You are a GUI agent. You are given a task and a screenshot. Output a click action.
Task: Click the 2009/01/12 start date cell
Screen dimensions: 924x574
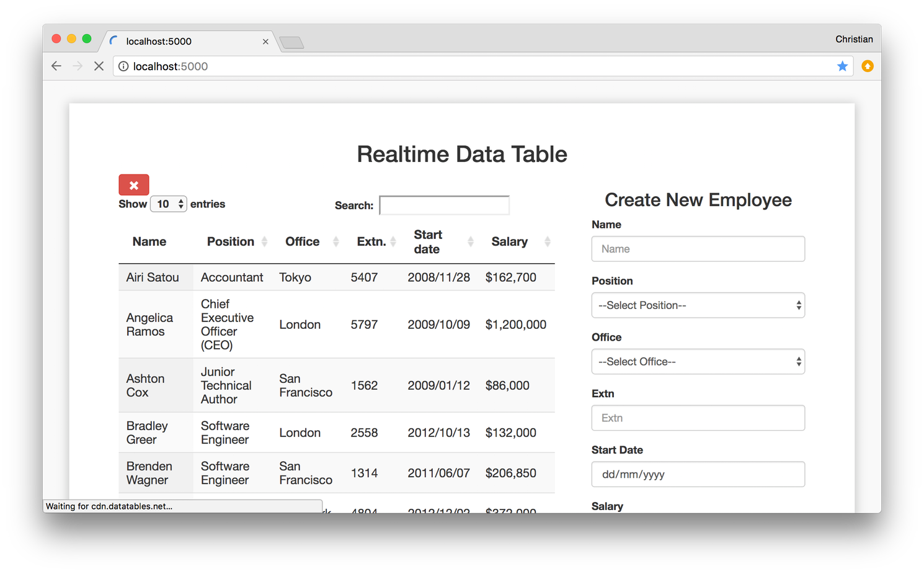tap(439, 385)
